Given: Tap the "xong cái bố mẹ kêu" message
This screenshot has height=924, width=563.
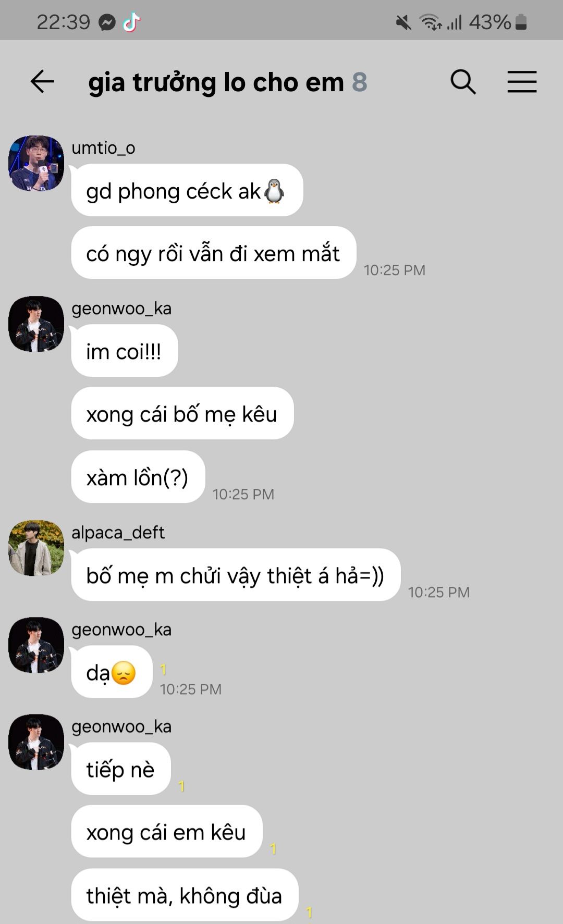Looking at the screenshot, I should 182,413.
